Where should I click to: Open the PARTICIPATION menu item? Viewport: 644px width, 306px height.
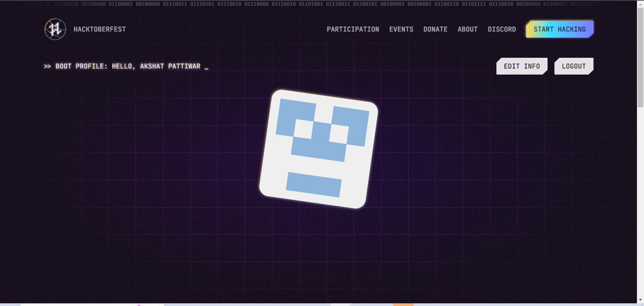click(353, 29)
